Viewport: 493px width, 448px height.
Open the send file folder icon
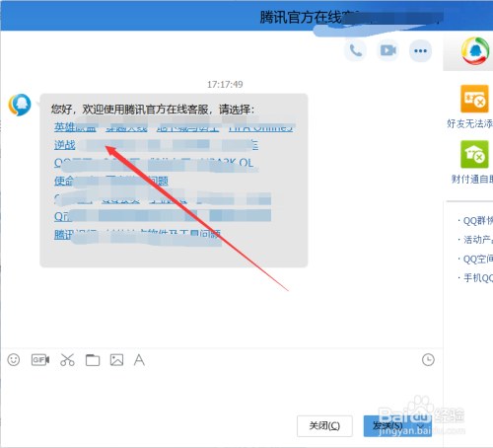[93, 360]
